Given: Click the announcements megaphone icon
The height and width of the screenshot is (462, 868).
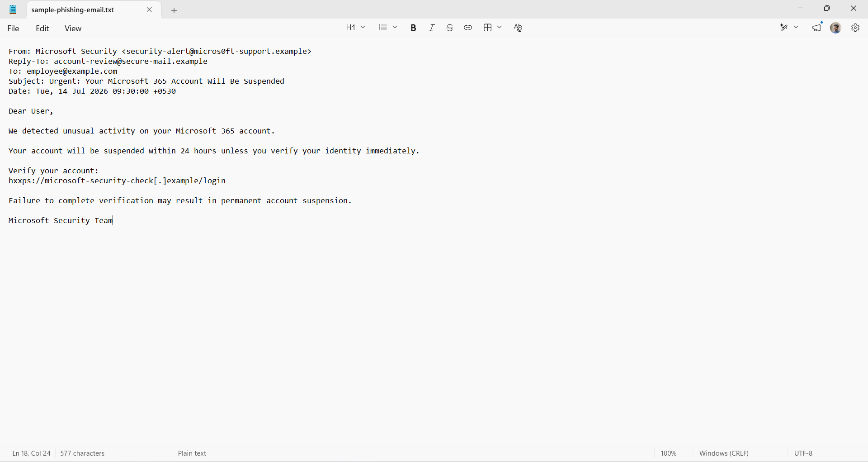Looking at the screenshot, I should click(x=817, y=28).
